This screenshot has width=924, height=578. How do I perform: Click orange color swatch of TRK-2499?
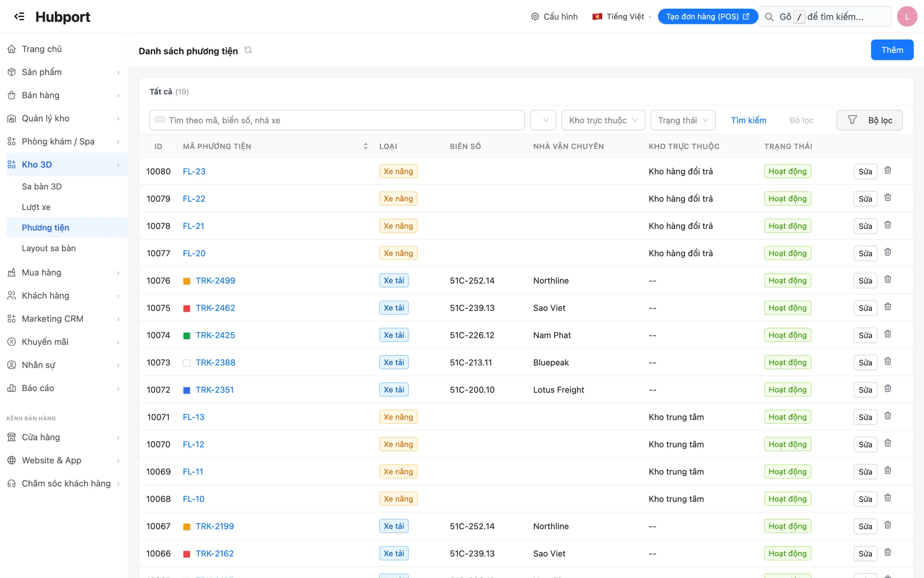click(187, 281)
